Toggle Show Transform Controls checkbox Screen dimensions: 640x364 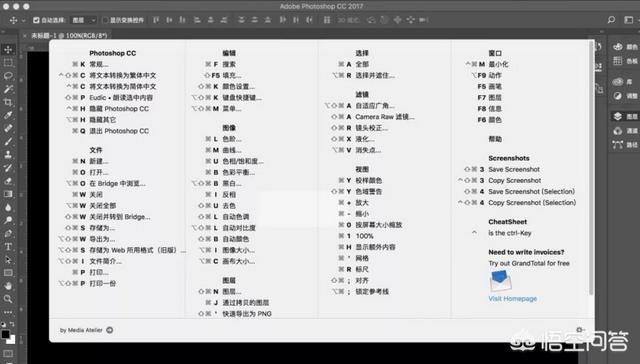[105, 20]
